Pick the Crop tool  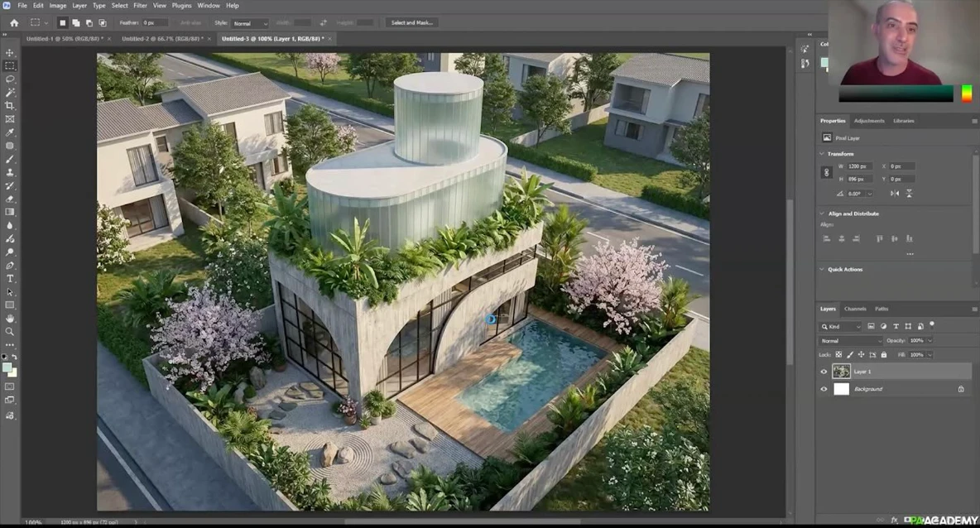tap(10, 106)
